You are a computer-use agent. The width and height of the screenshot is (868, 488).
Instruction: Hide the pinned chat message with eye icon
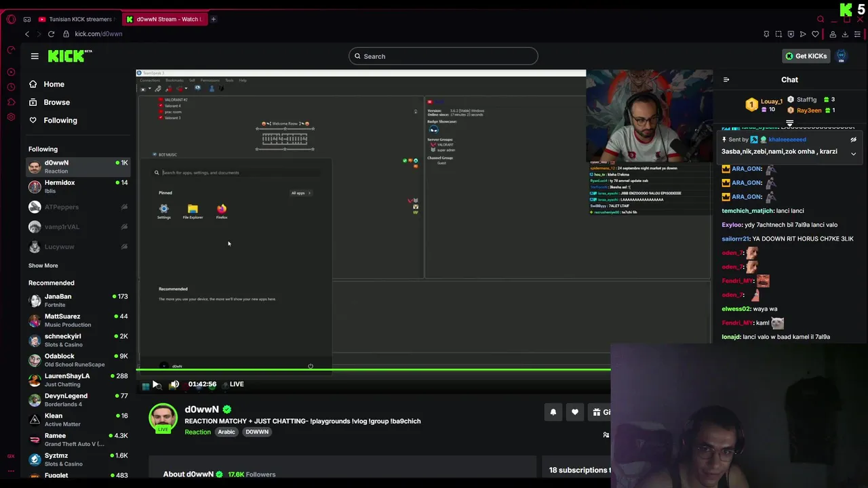(853, 140)
